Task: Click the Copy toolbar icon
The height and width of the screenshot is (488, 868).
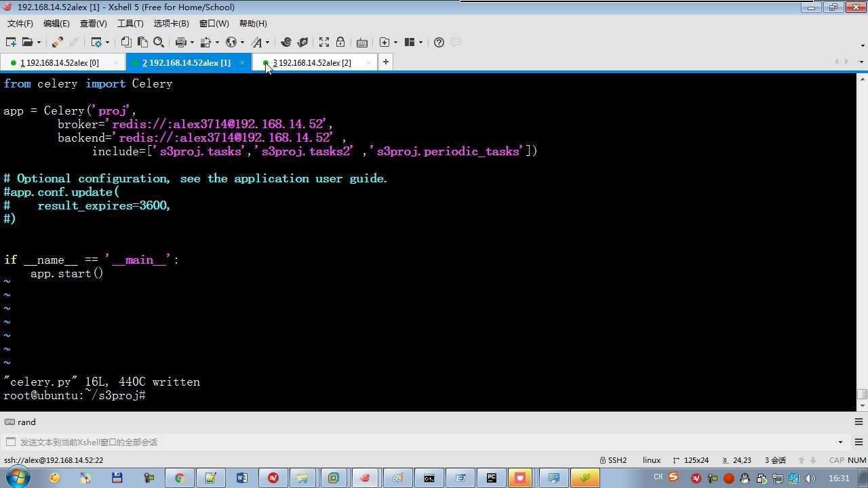Action: (126, 42)
